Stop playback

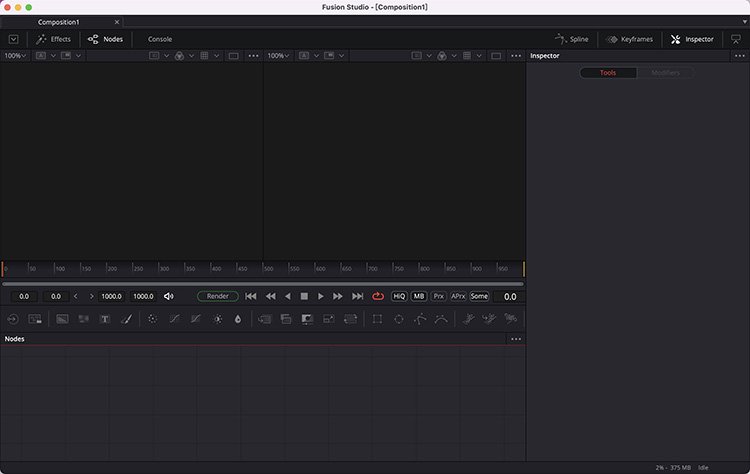304,297
